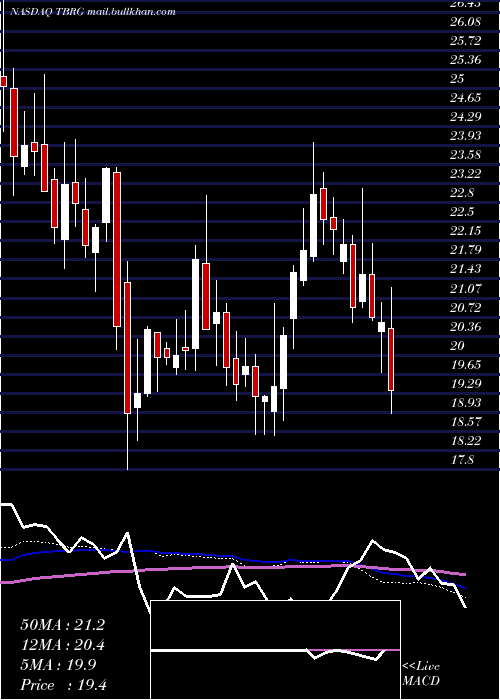
Task: Click the NASDAQ TBRG chart title
Action: pyautogui.click(x=93, y=12)
